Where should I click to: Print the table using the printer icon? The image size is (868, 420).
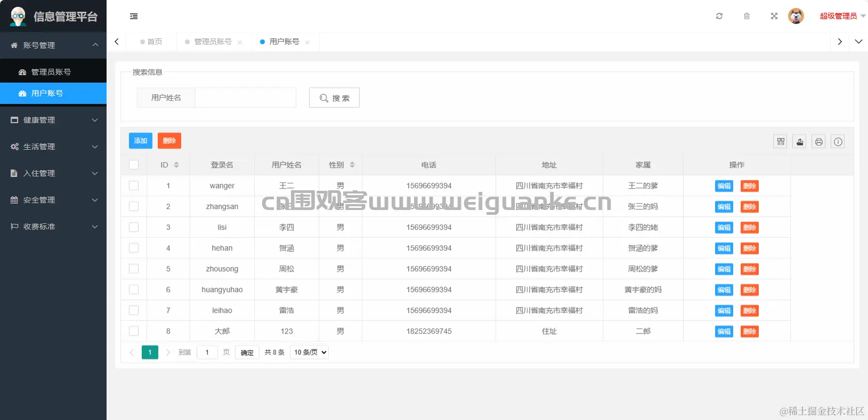819,141
